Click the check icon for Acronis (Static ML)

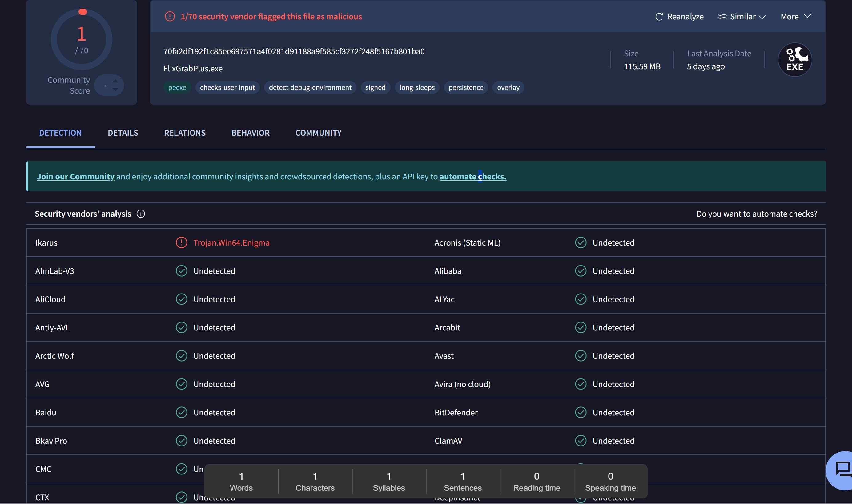click(x=581, y=242)
